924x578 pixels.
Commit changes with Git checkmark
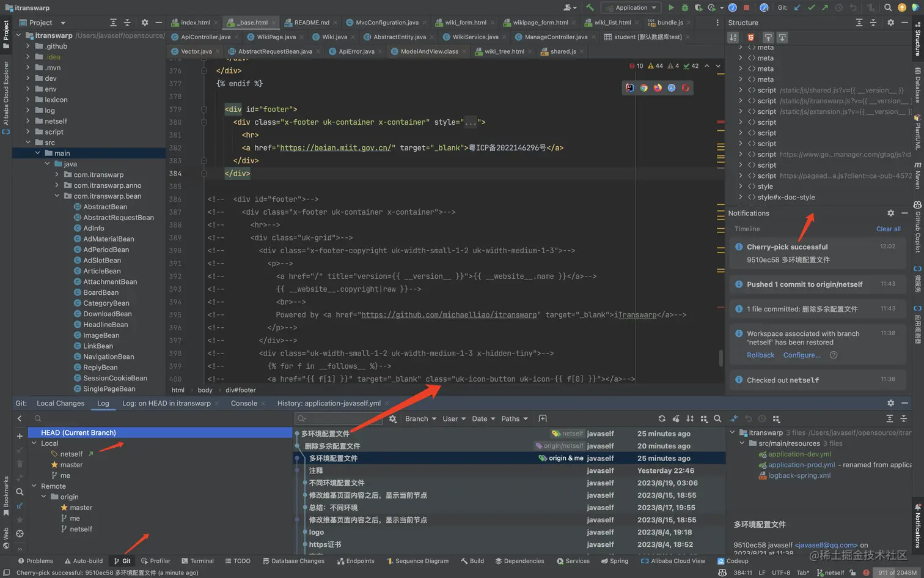tap(812, 7)
